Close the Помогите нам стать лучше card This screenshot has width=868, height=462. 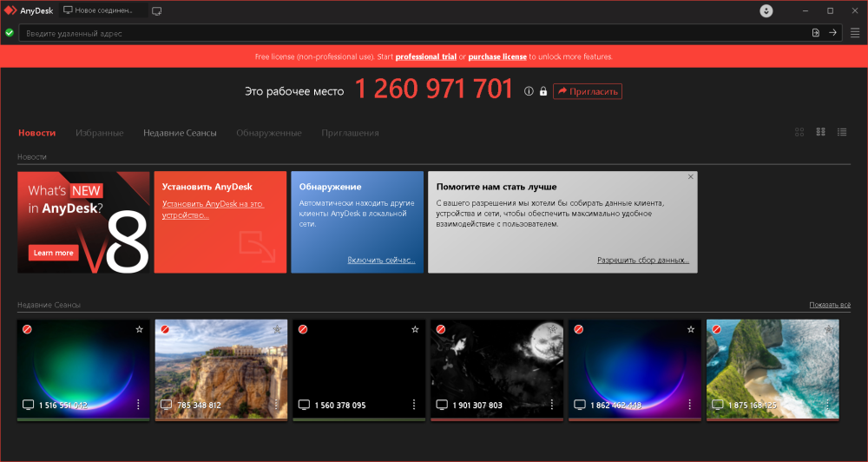point(690,176)
